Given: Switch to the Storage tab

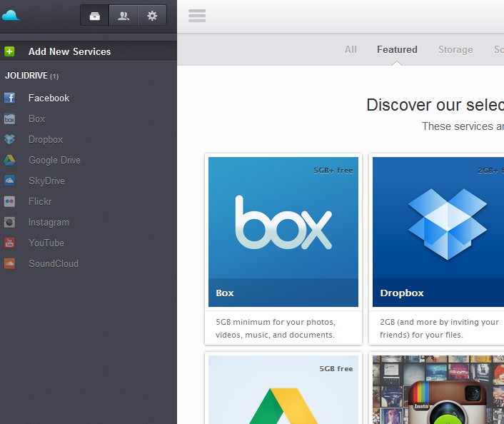Looking at the screenshot, I should [455, 49].
